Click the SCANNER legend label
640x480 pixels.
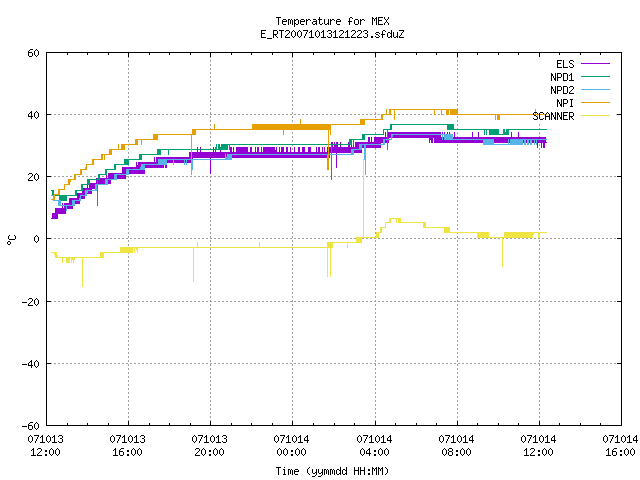553,116
